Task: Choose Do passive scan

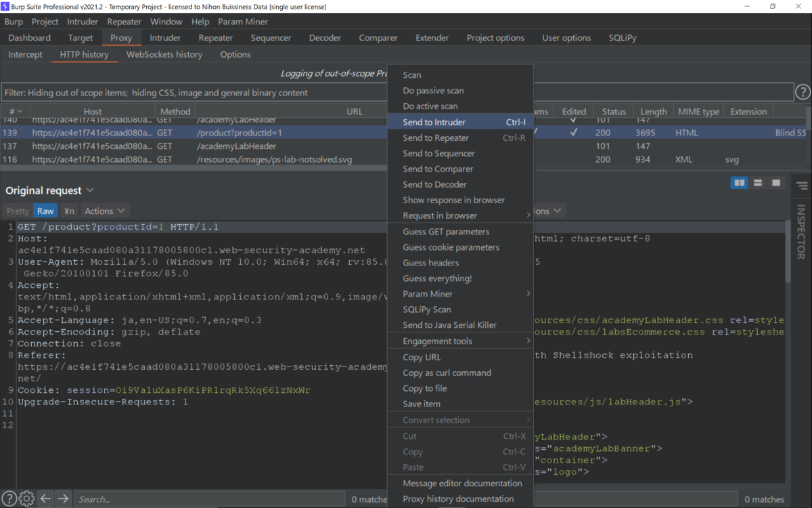Action: (460, 90)
